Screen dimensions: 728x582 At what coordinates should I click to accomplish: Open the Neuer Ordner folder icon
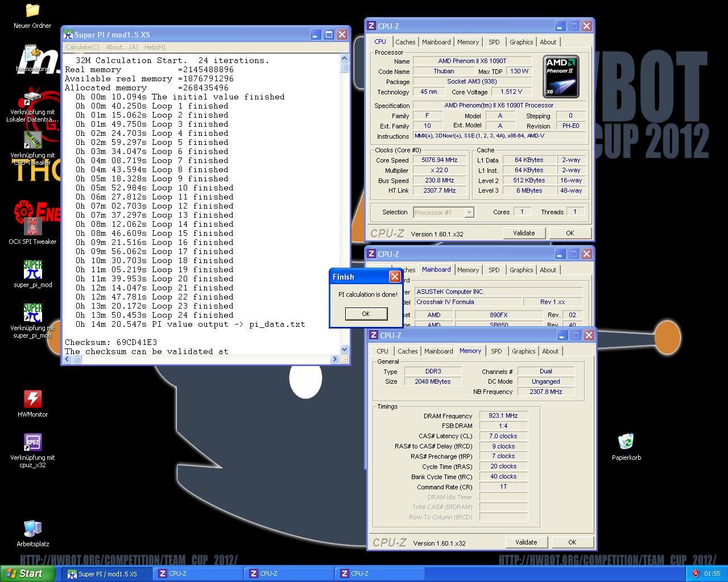coord(32,11)
